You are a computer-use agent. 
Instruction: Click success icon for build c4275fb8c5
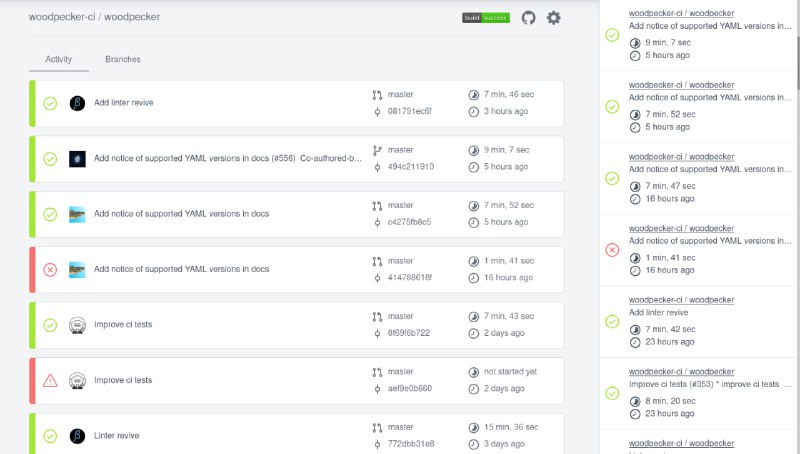click(50, 214)
